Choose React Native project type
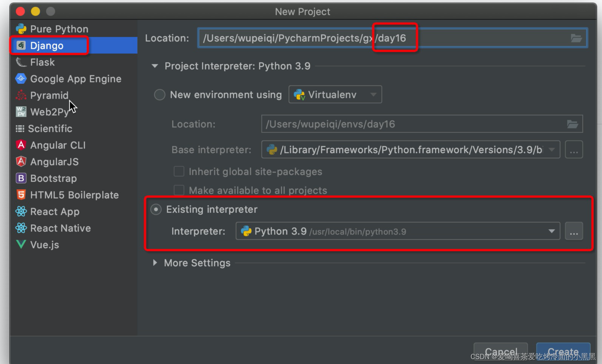 coord(60,228)
